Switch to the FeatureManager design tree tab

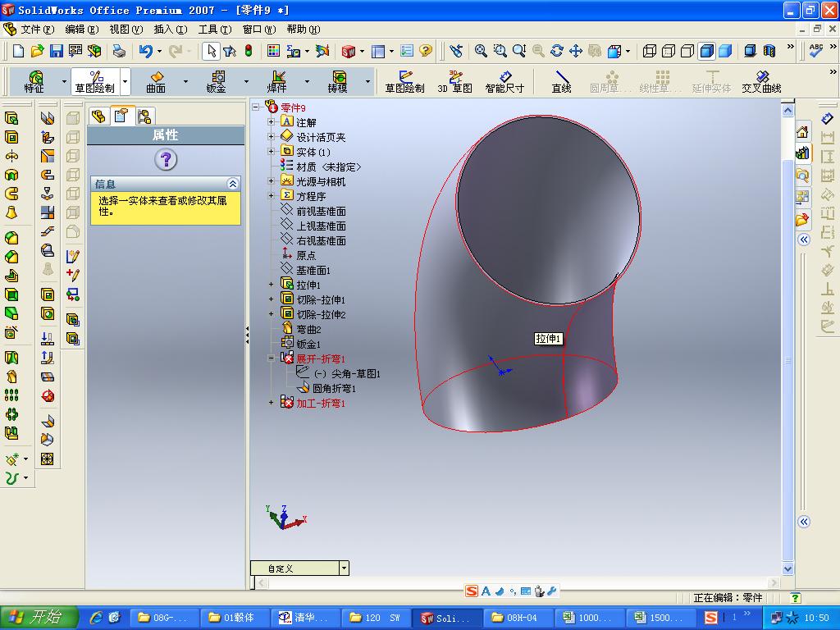tap(98, 116)
